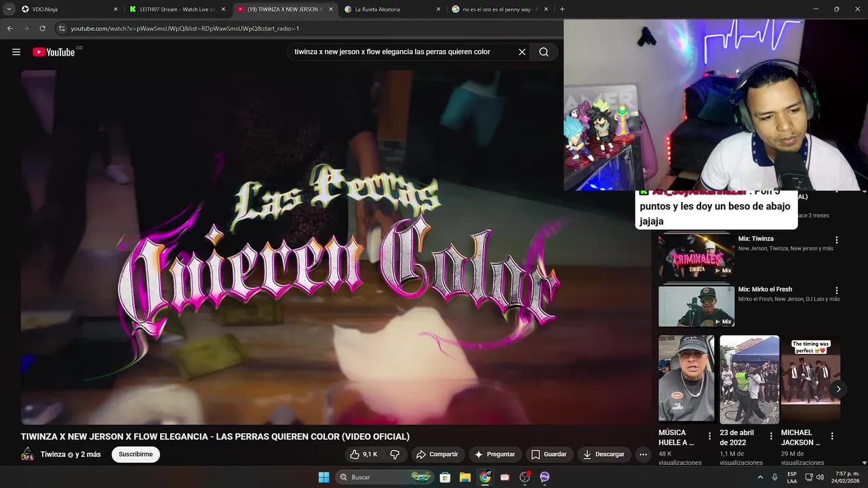Open the Tiwinza channel avatar
The height and width of the screenshot is (488, 868).
28,454
